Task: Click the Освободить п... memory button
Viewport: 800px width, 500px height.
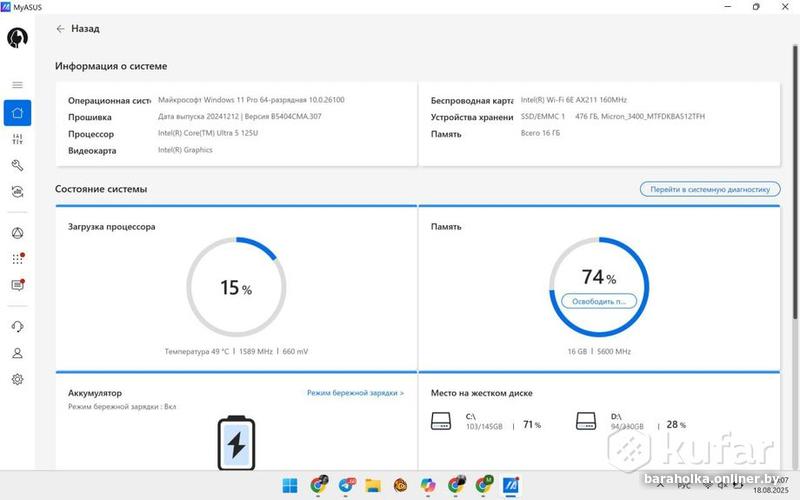Action: 599,302
